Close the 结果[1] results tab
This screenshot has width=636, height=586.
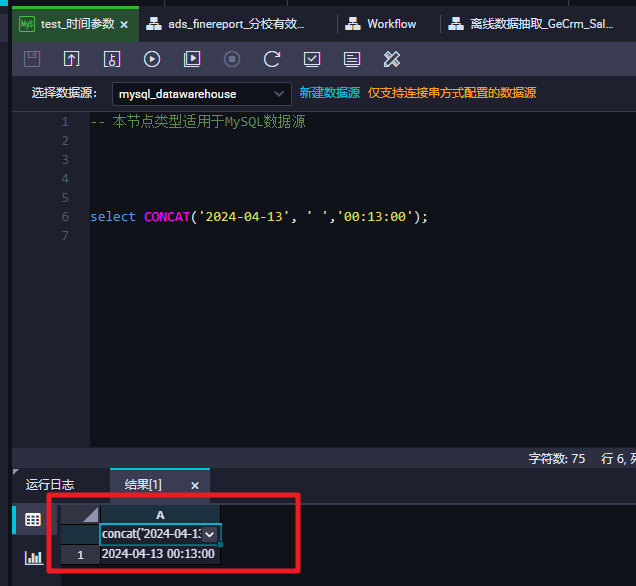pyautogui.click(x=195, y=485)
